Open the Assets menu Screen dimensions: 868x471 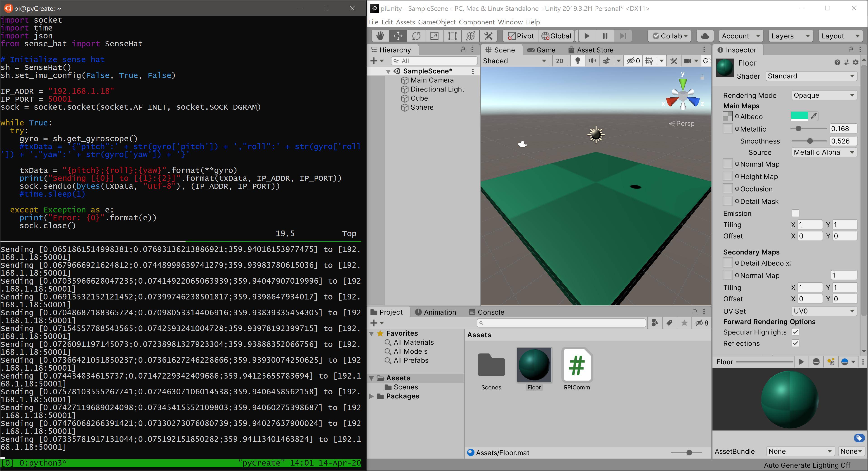[x=405, y=22]
